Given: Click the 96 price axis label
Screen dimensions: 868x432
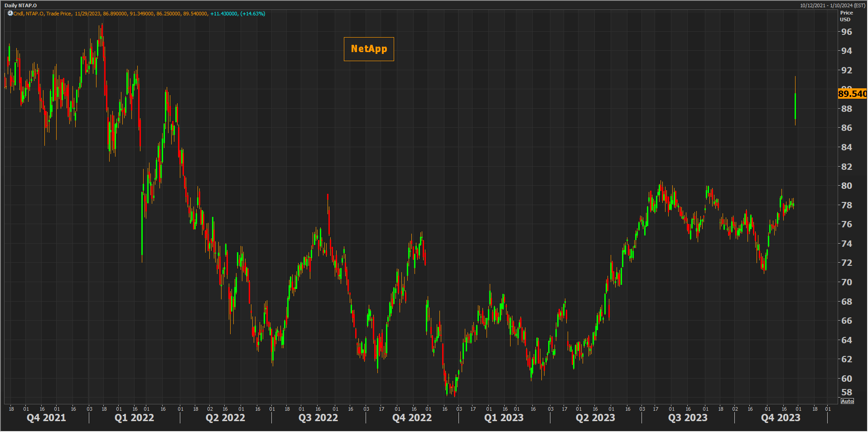Looking at the screenshot, I should 846,32.
